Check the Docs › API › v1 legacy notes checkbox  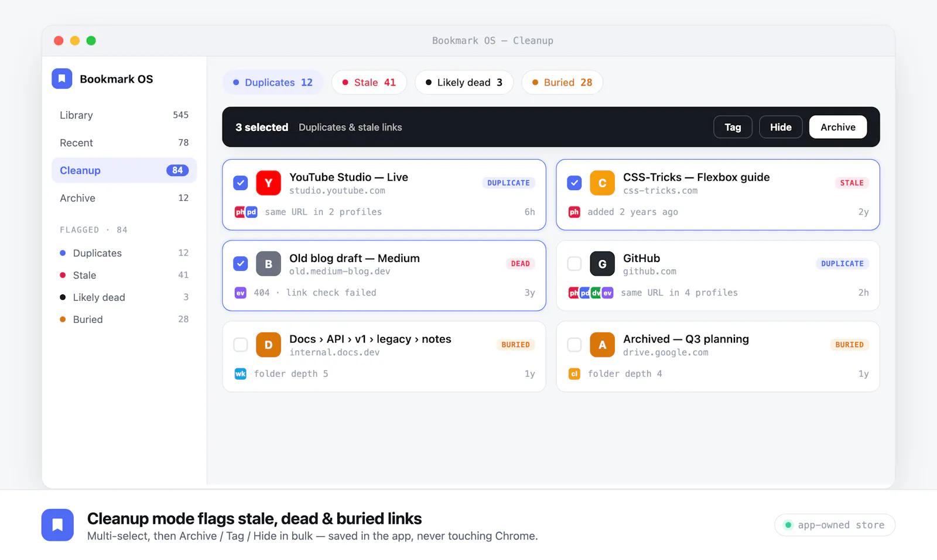(x=240, y=345)
